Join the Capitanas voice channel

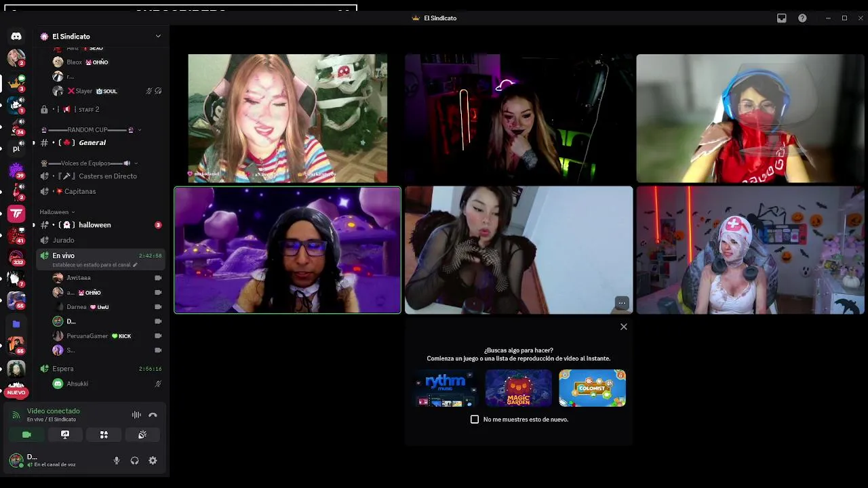[102, 191]
